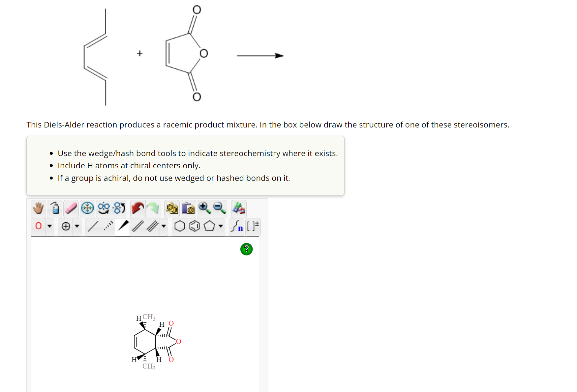Select the pan (hand) tool
The height and width of the screenshot is (392, 577).
click(x=38, y=208)
